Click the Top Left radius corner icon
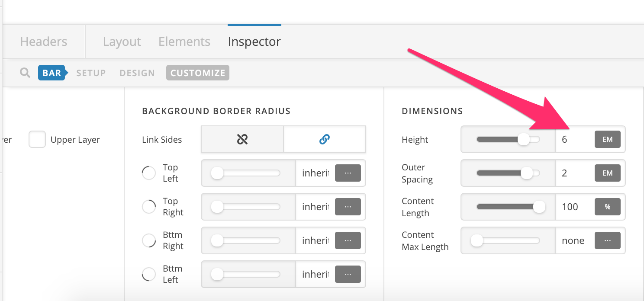This screenshot has width=644, height=301. tap(149, 173)
